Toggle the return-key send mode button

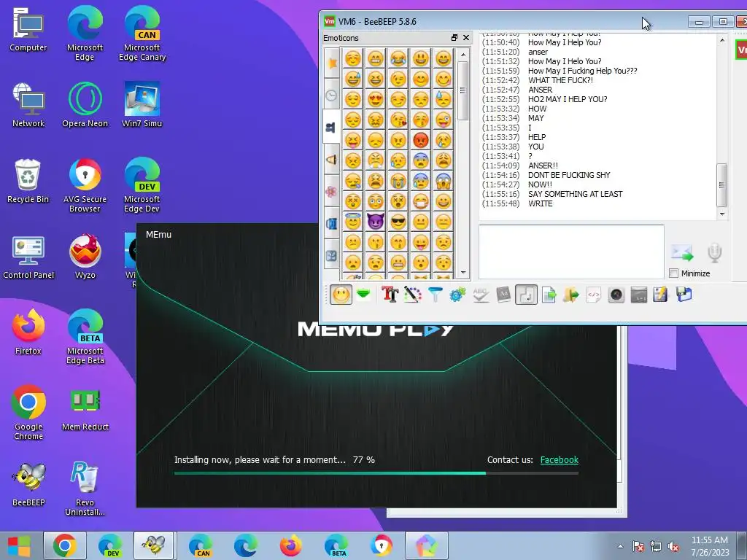(526, 295)
